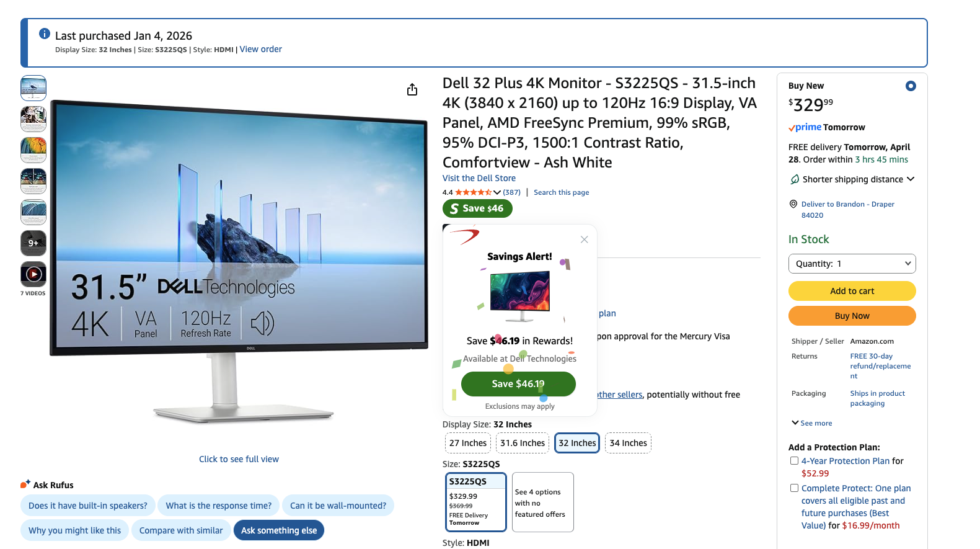This screenshot has height=549, width=980.
Task: Click the location pin delivery icon
Action: [793, 204]
